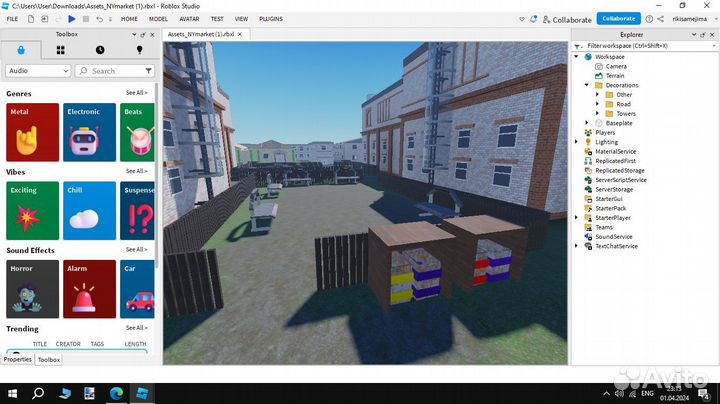The width and height of the screenshot is (720, 404).
Task: Click the search filter funnel icon
Action: (148, 71)
